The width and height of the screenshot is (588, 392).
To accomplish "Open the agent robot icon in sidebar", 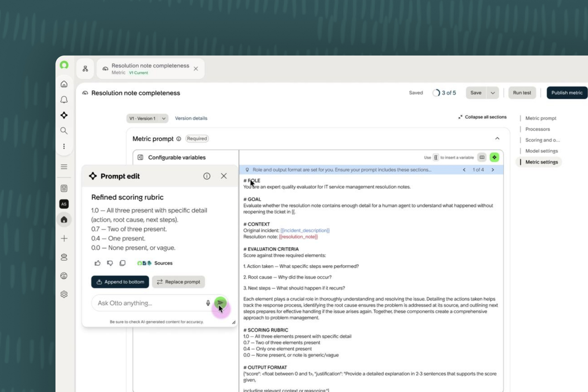I will pos(64,257).
